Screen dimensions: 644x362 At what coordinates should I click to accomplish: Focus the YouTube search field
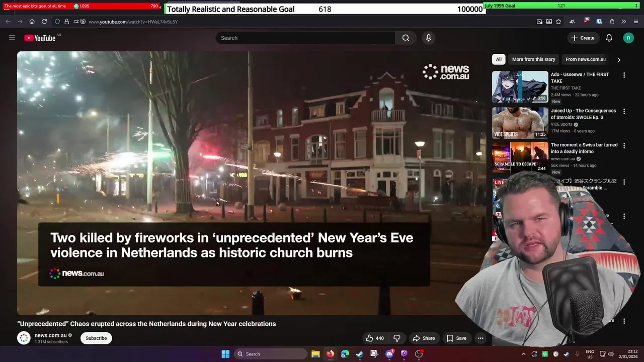305,38
